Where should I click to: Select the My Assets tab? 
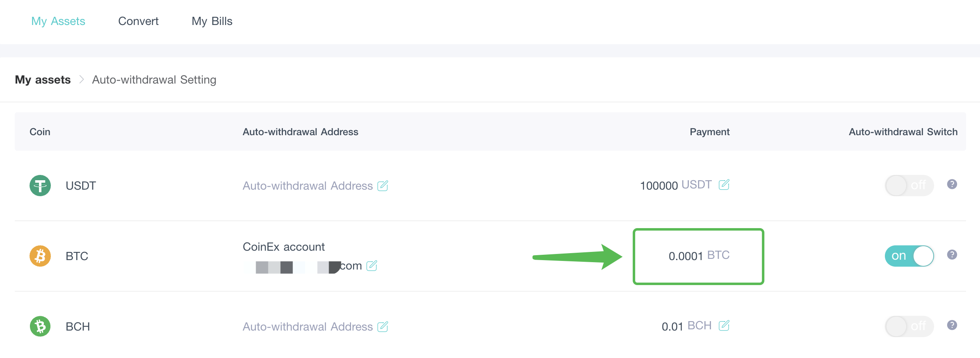pyautogui.click(x=58, y=21)
